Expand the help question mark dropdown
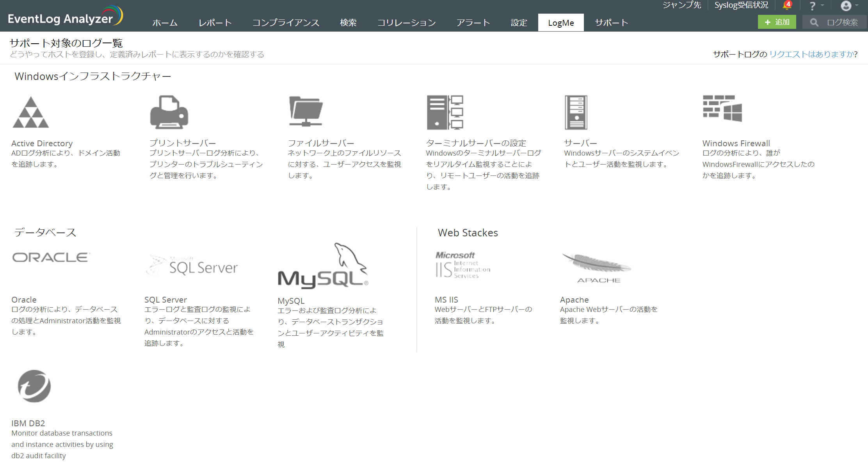The width and height of the screenshot is (868, 466). click(816, 6)
